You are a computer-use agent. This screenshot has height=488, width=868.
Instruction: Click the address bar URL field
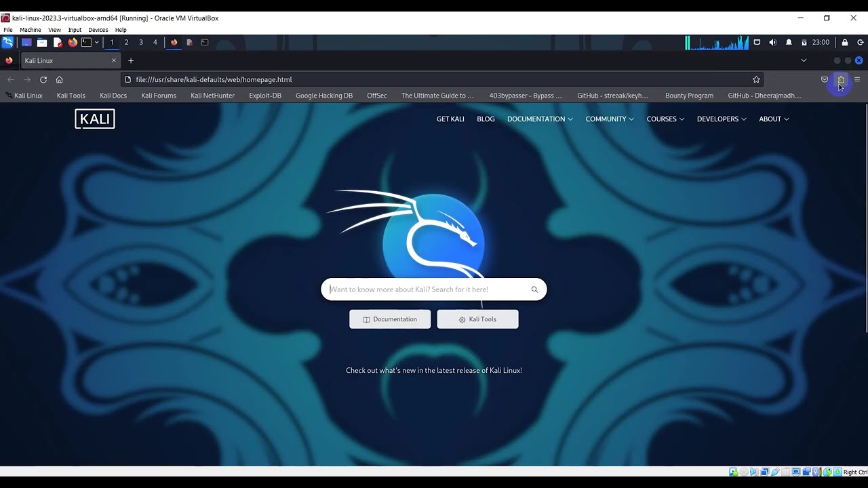[x=441, y=79]
